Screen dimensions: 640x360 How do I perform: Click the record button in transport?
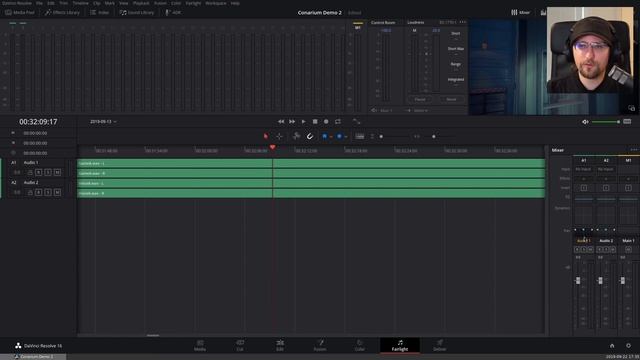326,122
